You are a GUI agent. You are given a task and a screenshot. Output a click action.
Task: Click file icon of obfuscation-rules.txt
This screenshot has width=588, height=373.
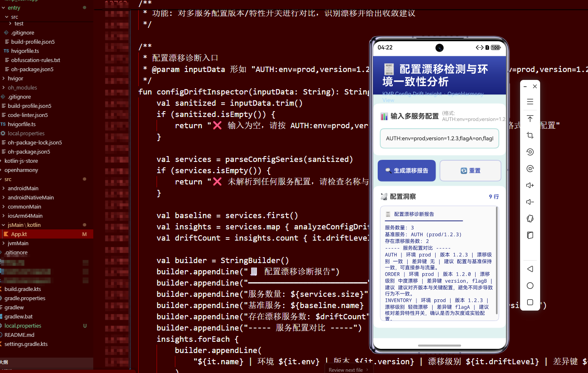(7, 60)
